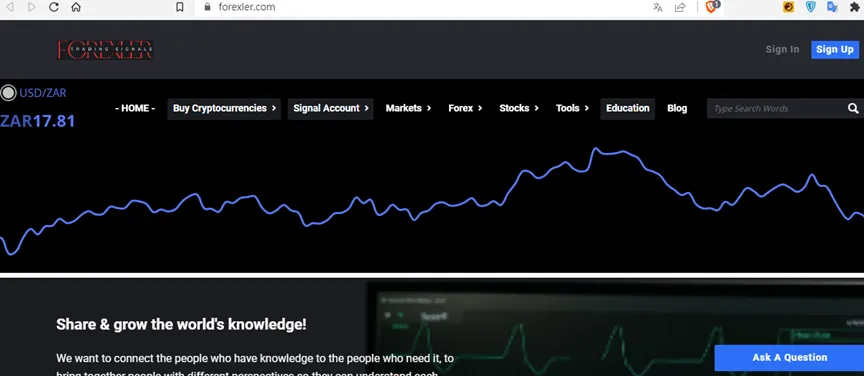Click the USD/ZAR currency pair label

(x=43, y=93)
